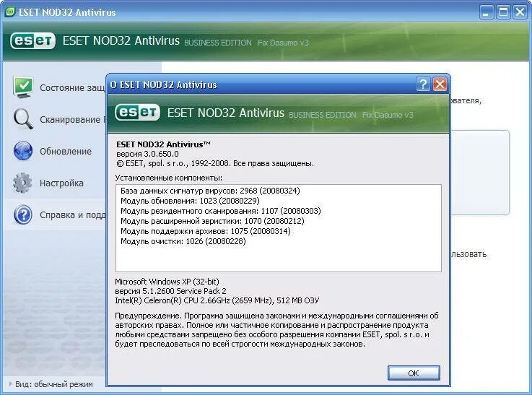Close the About ESET NOD32 dialog
The height and width of the screenshot is (395, 532).
pos(440,84)
